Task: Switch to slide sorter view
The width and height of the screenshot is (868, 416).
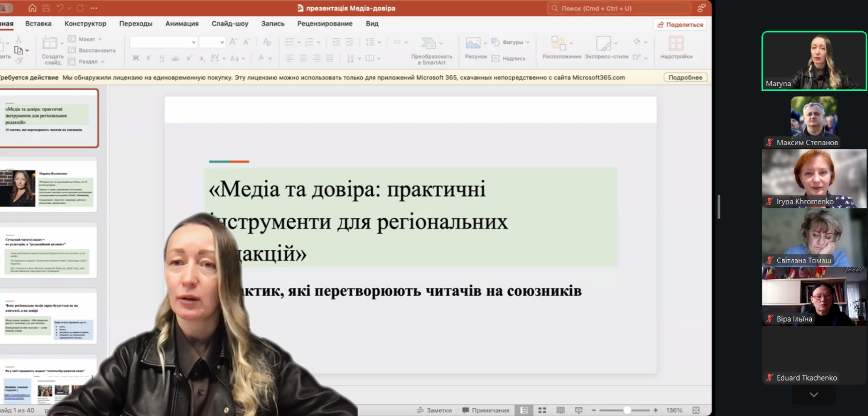Action: point(542,409)
